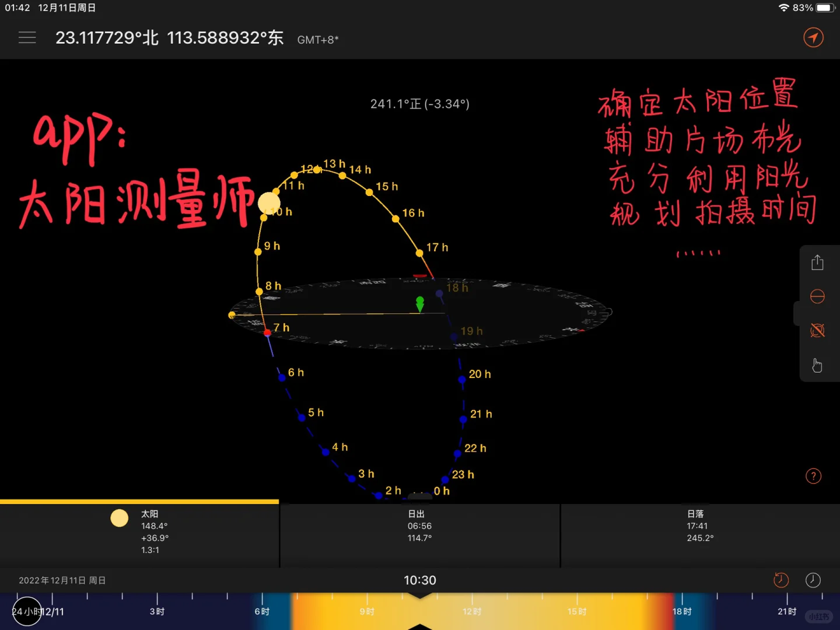This screenshot has width=840, height=630.
Task: Toggle the crossed-out compass visibility icon
Action: coord(817,330)
